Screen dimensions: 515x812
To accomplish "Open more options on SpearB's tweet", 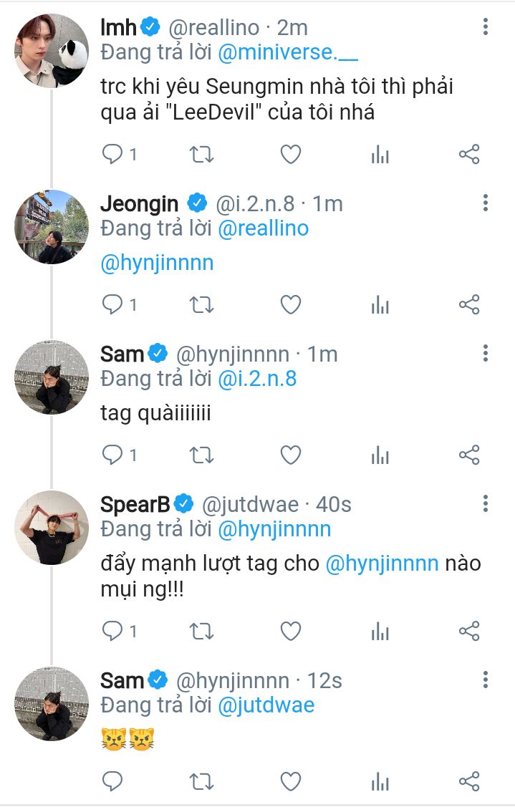I will pyautogui.click(x=486, y=504).
